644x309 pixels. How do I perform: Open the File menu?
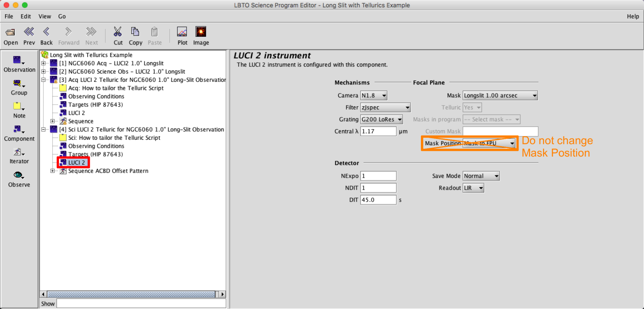pos(9,16)
